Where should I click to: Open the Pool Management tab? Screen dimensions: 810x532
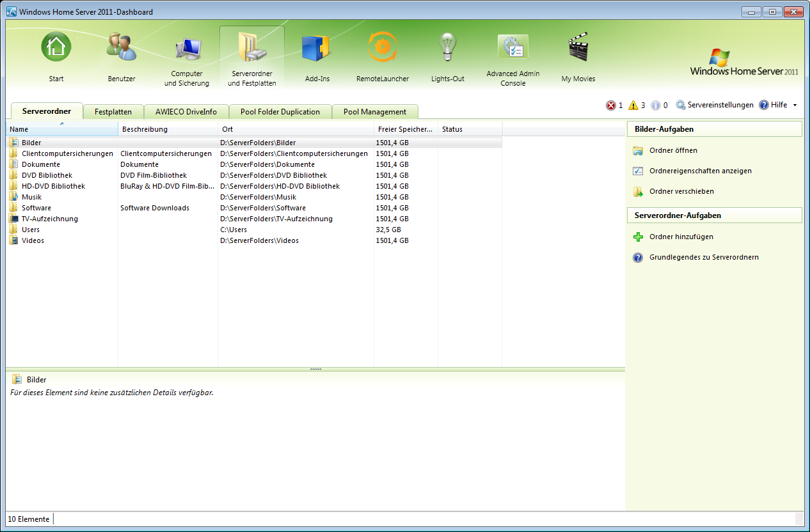click(375, 112)
